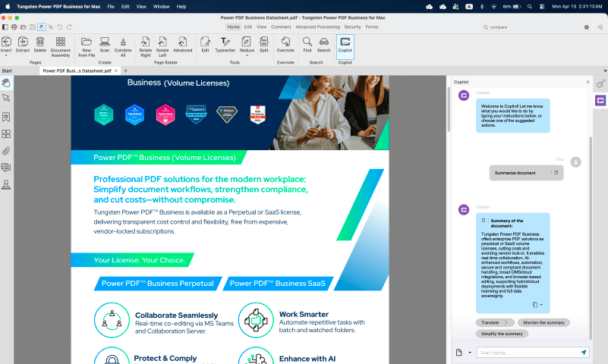The height and width of the screenshot is (364, 608).
Task: Click the Search binoculars icon
Action: point(324,42)
